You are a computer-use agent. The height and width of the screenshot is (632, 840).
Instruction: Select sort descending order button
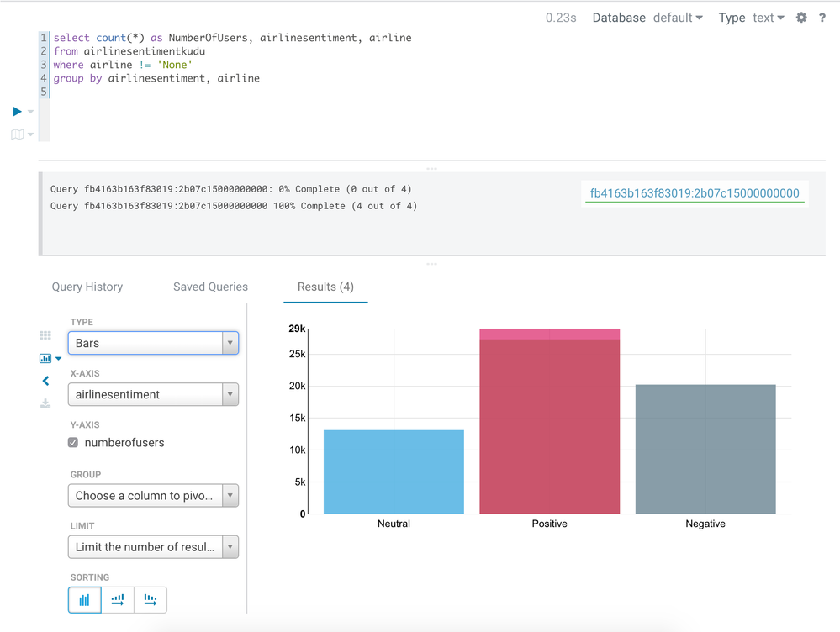point(151,600)
